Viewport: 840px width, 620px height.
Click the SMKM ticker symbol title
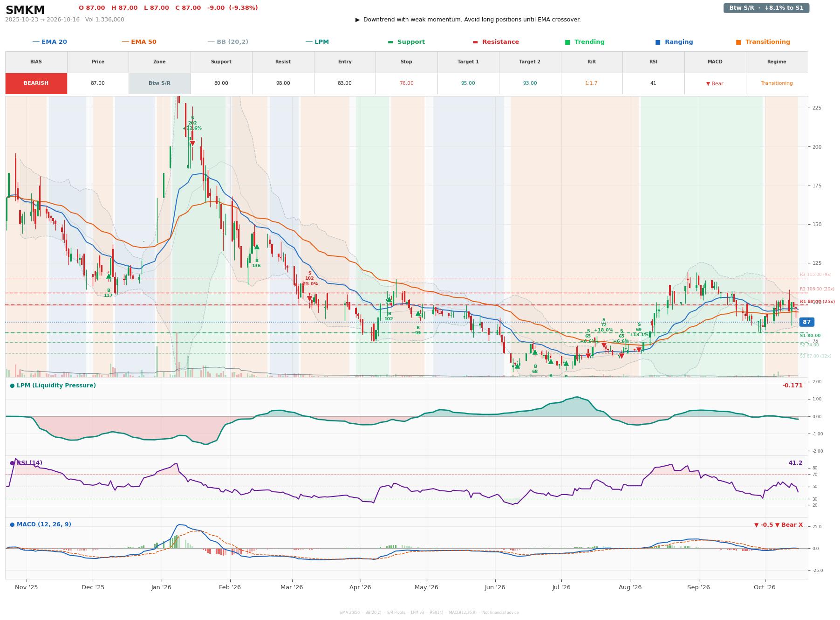(25, 10)
